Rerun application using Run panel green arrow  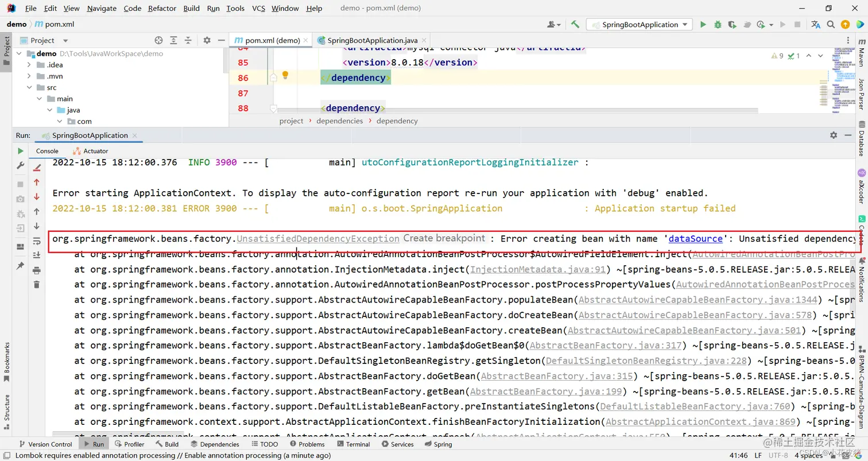click(21, 151)
